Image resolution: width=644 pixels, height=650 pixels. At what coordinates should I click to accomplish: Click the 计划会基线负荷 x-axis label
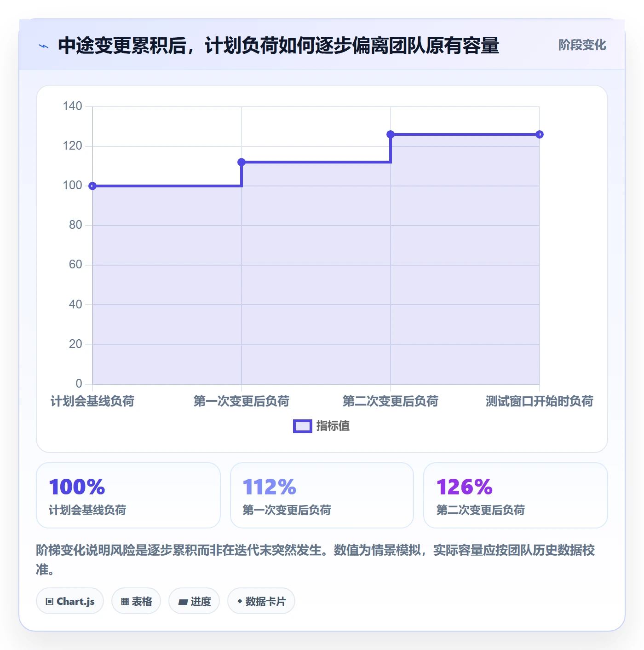click(x=92, y=401)
